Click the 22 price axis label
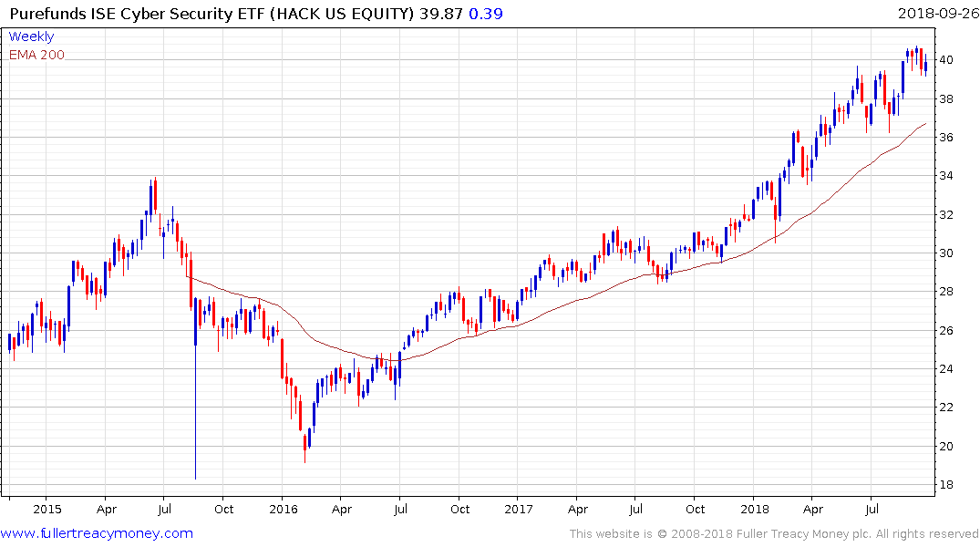Image resolution: width=980 pixels, height=547 pixels. 945,407
